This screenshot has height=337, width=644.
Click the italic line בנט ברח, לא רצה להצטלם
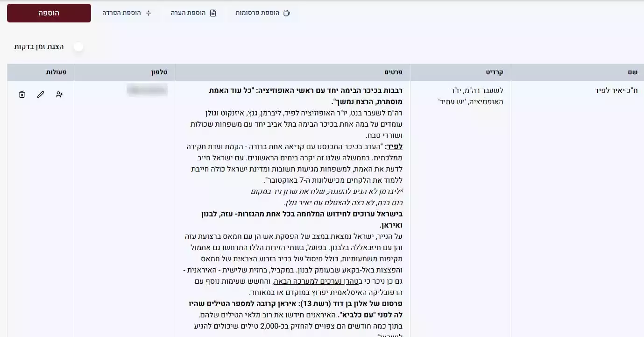point(343,203)
